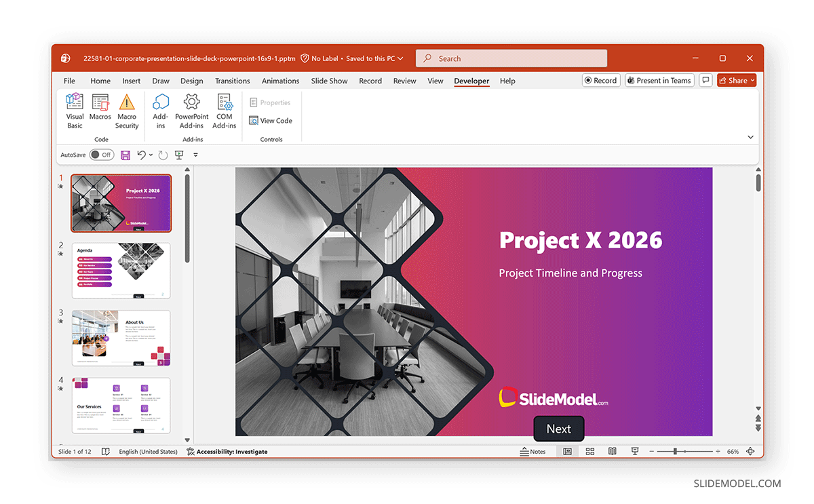Click the Record button
The image size is (814, 504).
pyautogui.click(x=601, y=79)
